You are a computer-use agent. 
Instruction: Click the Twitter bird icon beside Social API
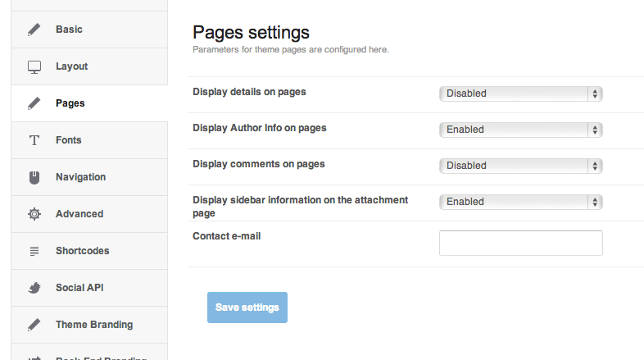click(x=34, y=288)
